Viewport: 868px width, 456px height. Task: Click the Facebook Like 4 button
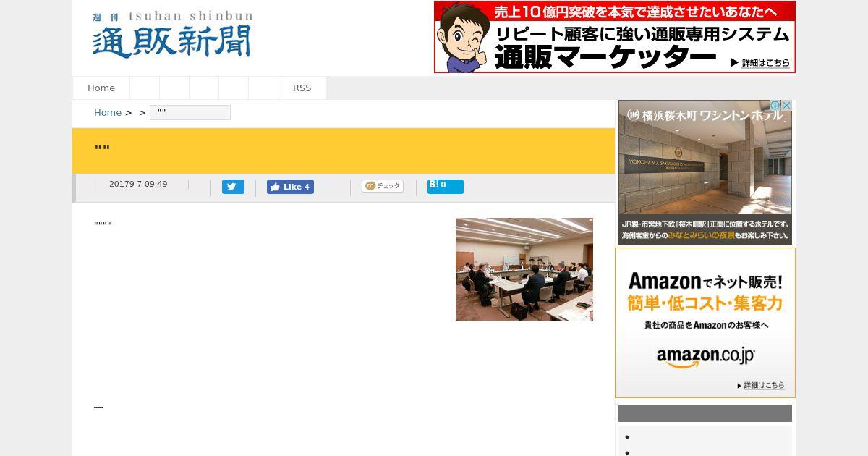pos(290,187)
